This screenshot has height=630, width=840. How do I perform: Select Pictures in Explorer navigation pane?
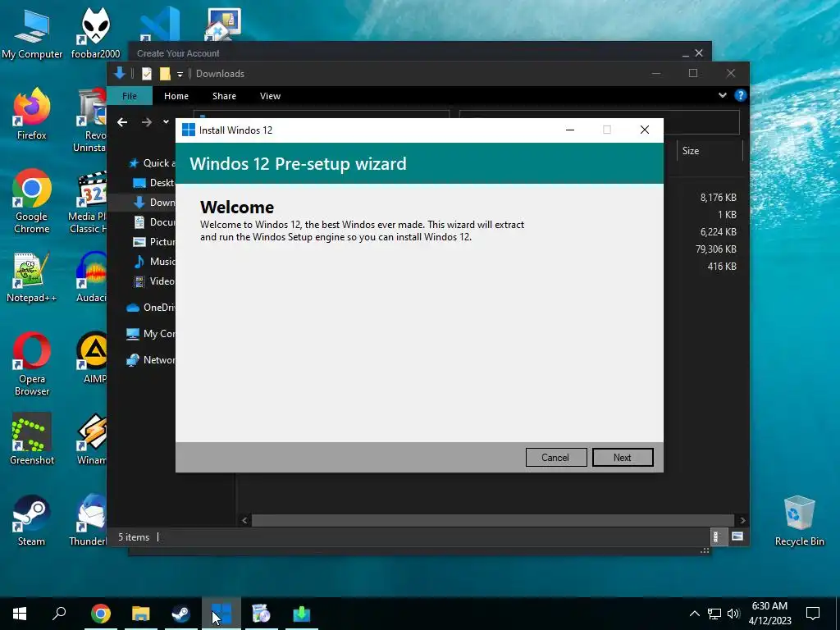click(153, 242)
